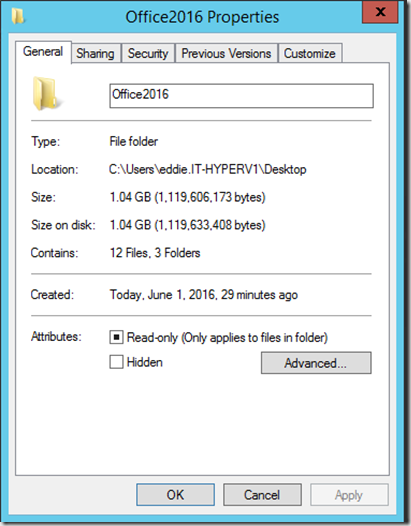The height and width of the screenshot is (526, 411).
Task: Go to the Customize tab
Action: pos(310,53)
